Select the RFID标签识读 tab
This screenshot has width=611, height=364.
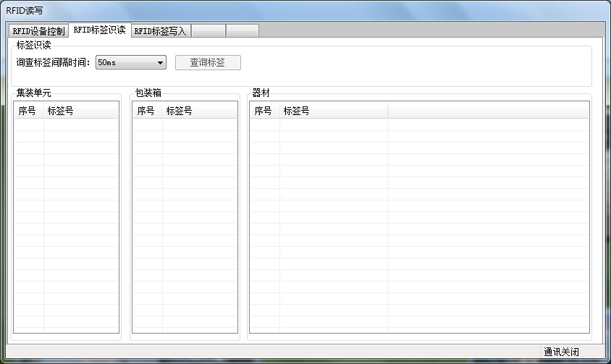pyautogui.click(x=99, y=30)
